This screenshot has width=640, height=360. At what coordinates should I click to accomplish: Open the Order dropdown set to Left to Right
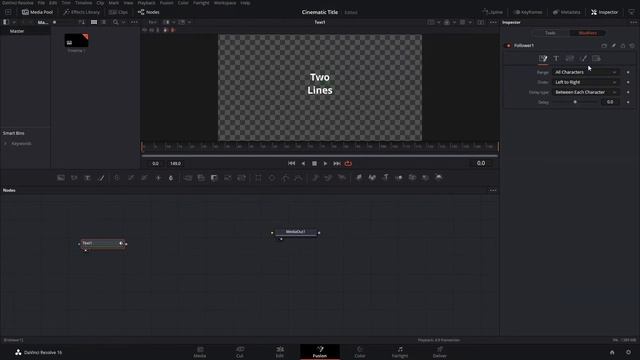[586, 82]
